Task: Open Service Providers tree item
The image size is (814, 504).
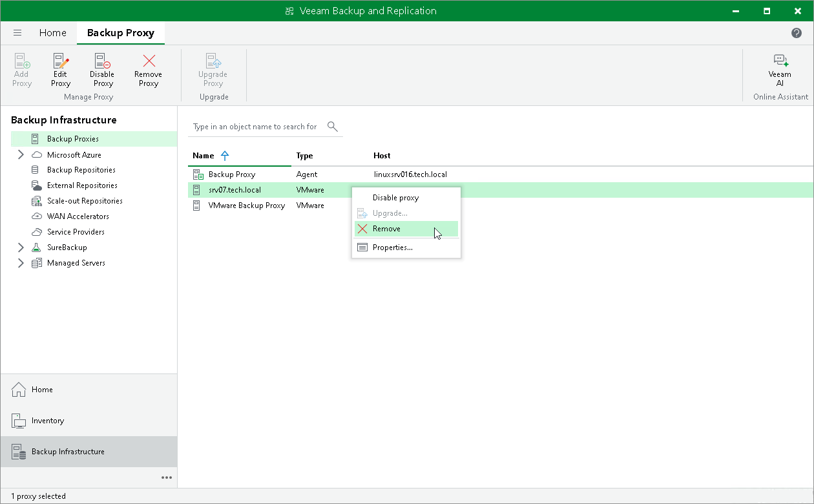Action: tap(76, 232)
